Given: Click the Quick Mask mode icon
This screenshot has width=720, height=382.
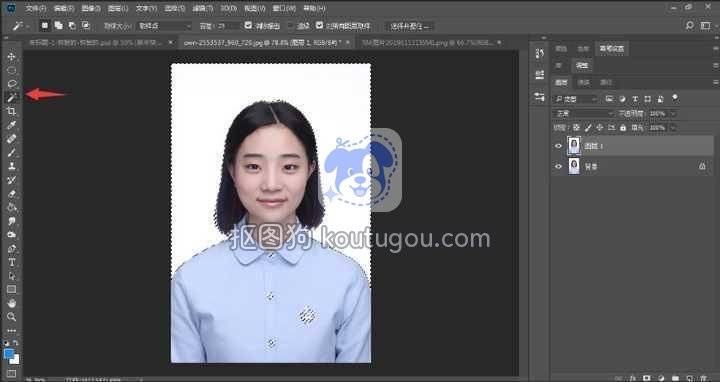Looking at the screenshot, I should pos(11,373).
